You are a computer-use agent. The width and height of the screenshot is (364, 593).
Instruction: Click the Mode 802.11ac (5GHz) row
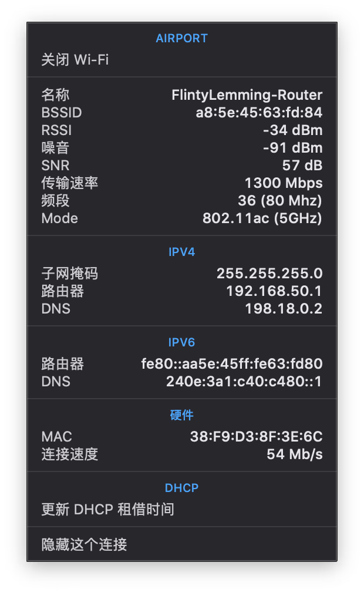pyautogui.click(x=182, y=218)
